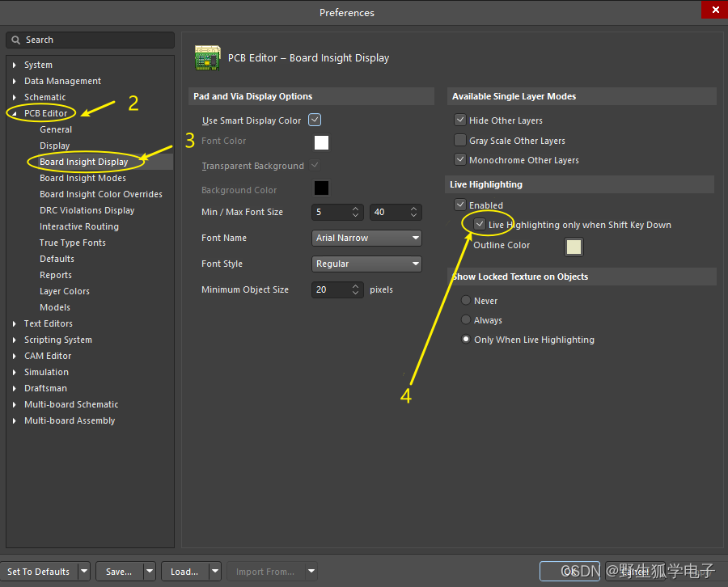Viewport: 728px width, 587px height.
Task: Select Only When Live Highlighting radio button
Action: [x=466, y=340]
